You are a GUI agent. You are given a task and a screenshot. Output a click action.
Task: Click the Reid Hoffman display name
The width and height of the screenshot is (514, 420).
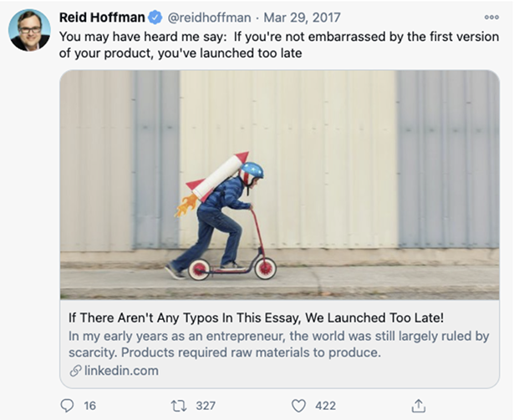point(102,18)
